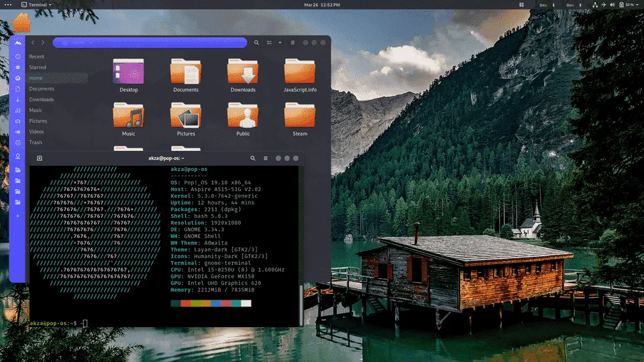Image resolution: width=644 pixels, height=362 pixels.
Task: Open the Home icon on the desktop
Action: point(21,22)
